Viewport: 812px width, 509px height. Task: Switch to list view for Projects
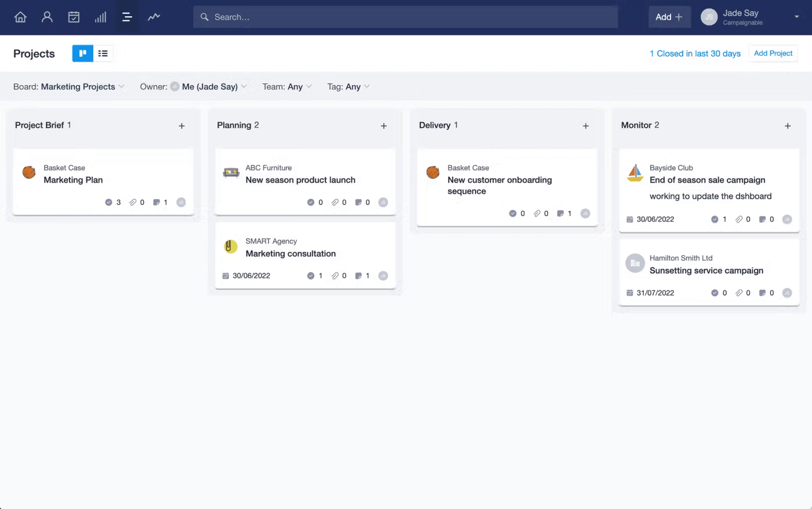click(x=103, y=53)
